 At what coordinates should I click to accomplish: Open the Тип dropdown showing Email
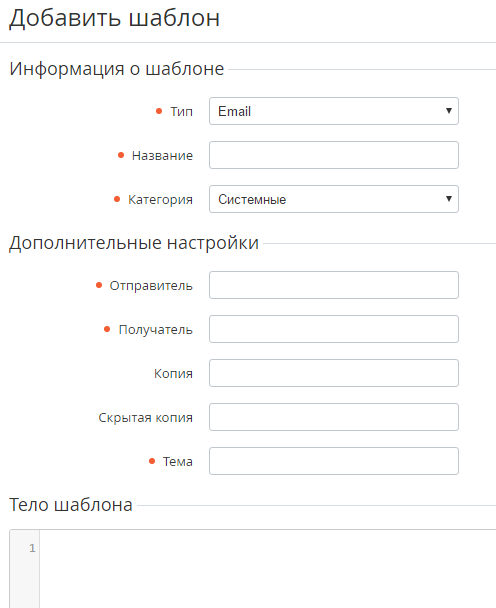coord(334,111)
